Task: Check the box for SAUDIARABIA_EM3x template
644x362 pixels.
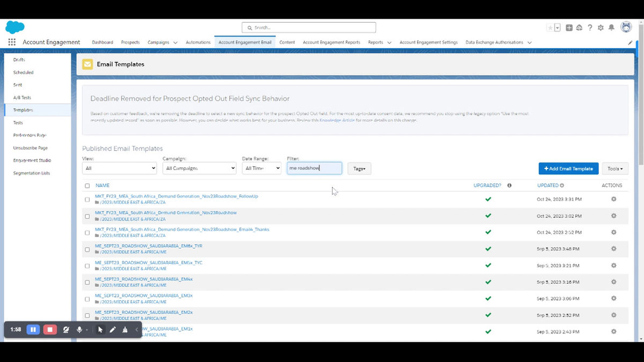Action: point(87,299)
